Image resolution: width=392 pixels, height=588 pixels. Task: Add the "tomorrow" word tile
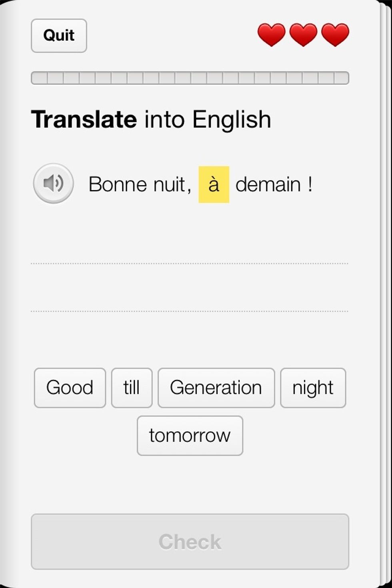click(x=190, y=435)
